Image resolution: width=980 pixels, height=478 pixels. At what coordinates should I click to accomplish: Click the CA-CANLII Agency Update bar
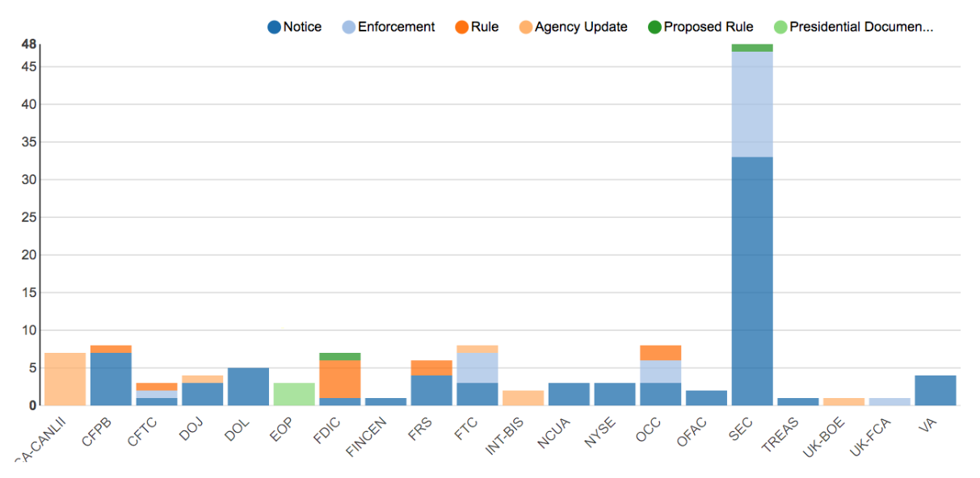pos(65,379)
